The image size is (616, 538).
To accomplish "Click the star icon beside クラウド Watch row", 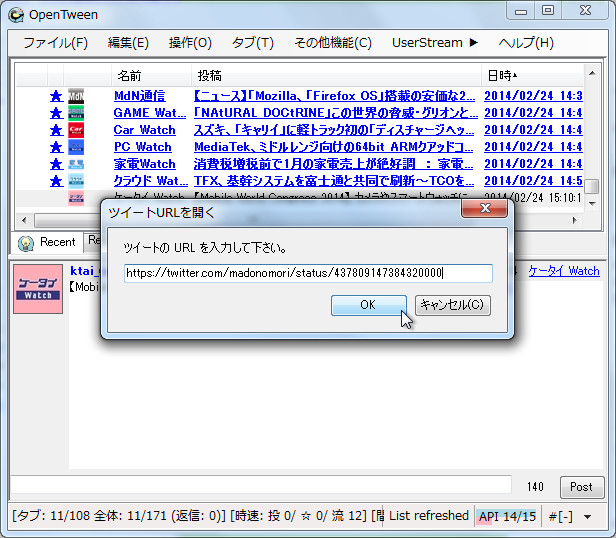I will [56, 181].
